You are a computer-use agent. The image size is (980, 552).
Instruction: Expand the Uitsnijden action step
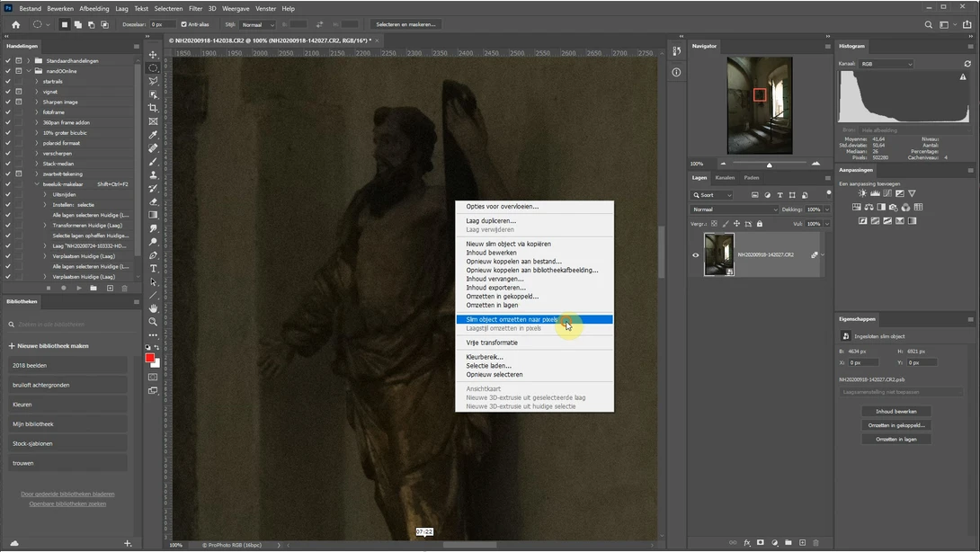click(x=45, y=194)
